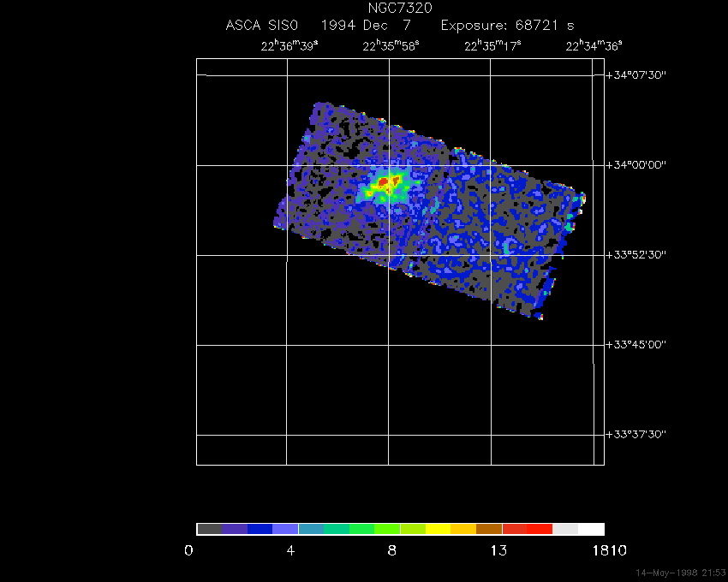The height and width of the screenshot is (582, 728).
Task: Click the red peak of the X-ray source
Action: coord(384,182)
